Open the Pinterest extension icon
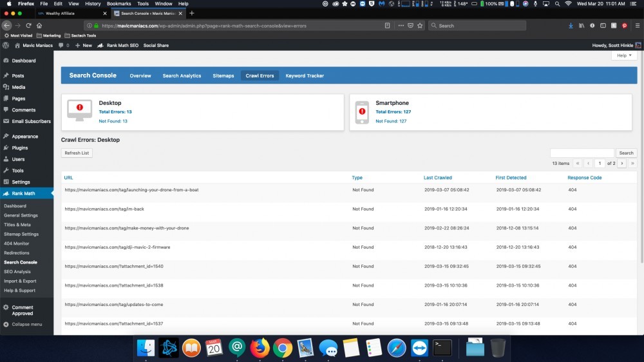The width and height of the screenshot is (644, 362). [624, 26]
